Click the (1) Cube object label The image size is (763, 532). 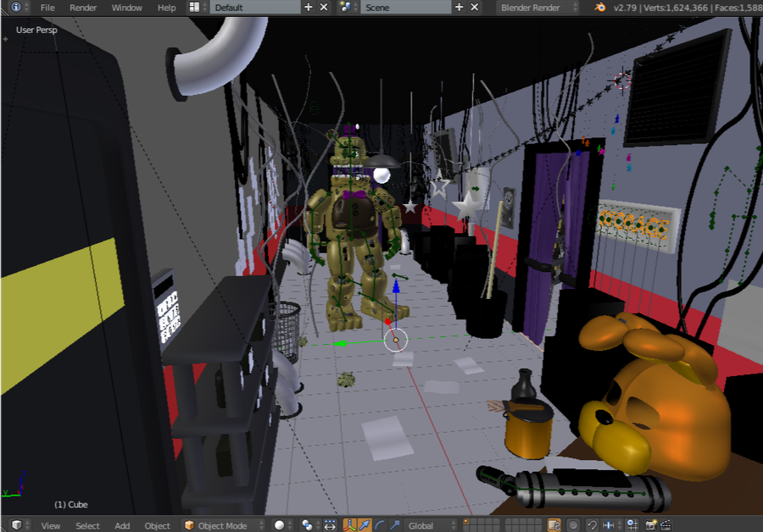coord(71,504)
